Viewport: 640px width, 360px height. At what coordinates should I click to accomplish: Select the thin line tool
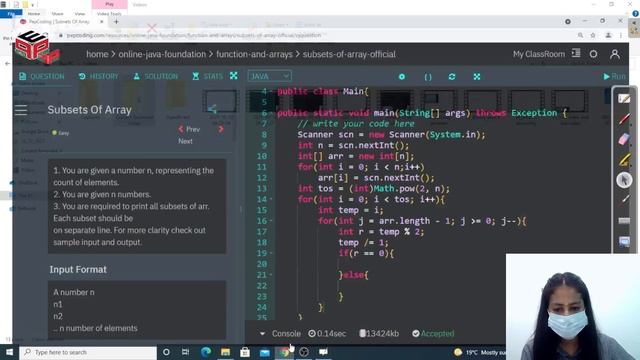pyautogui.click(x=625, y=200)
